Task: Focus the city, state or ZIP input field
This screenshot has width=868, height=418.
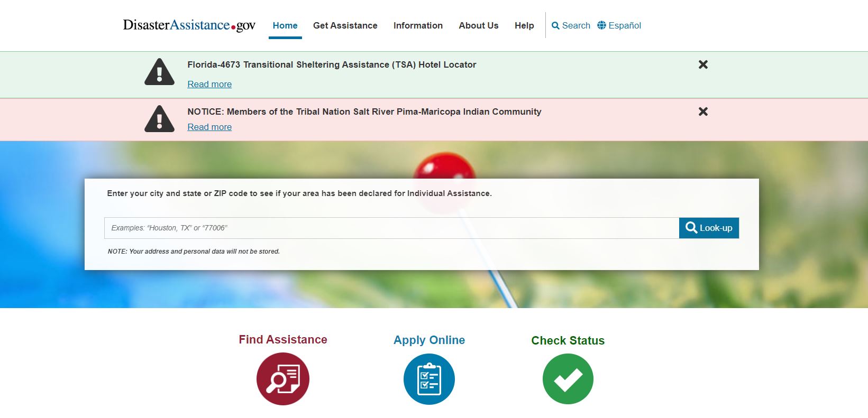Action: point(391,228)
